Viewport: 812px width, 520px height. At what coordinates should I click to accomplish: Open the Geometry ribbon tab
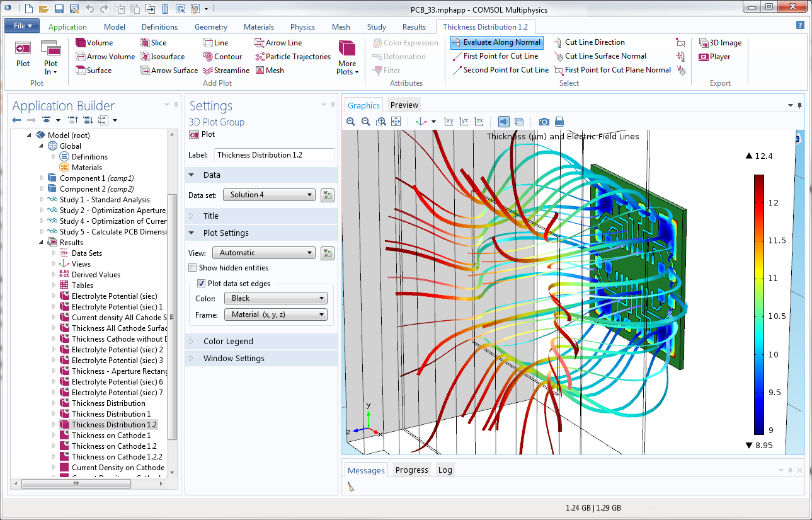pyautogui.click(x=210, y=26)
